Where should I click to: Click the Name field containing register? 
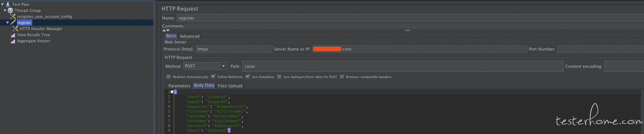(x=410, y=18)
